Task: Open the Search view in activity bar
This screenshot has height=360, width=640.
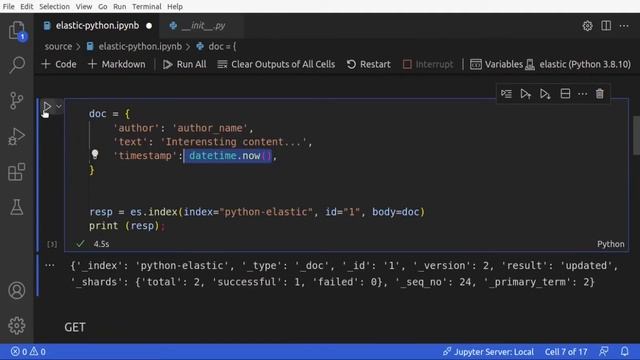Action: click(x=17, y=64)
